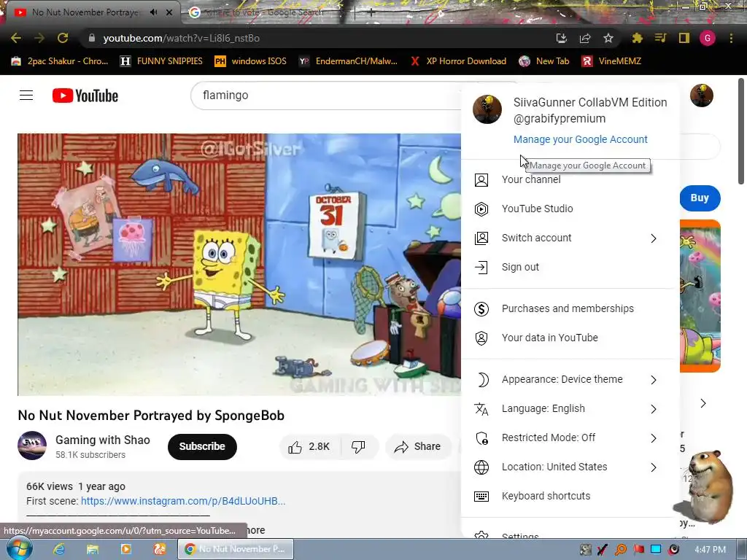
Task: Click the 4:47 PM clock
Action: [x=710, y=550]
